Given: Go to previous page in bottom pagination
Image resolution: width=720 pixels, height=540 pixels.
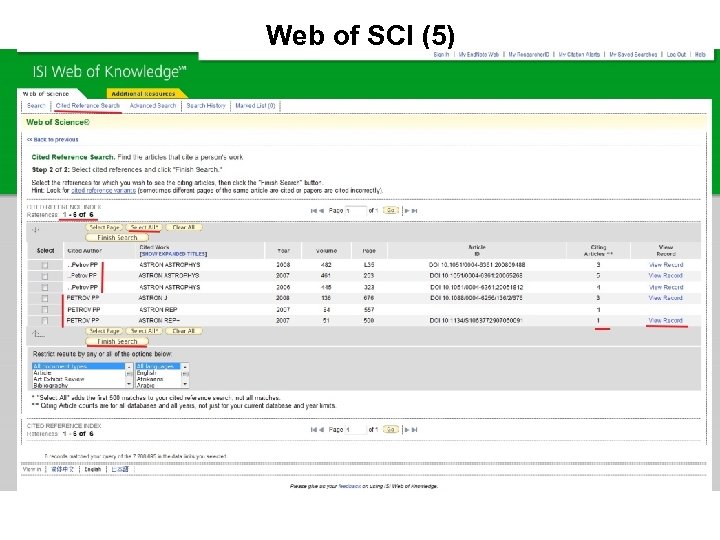Looking at the screenshot, I should (x=322, y=430).
